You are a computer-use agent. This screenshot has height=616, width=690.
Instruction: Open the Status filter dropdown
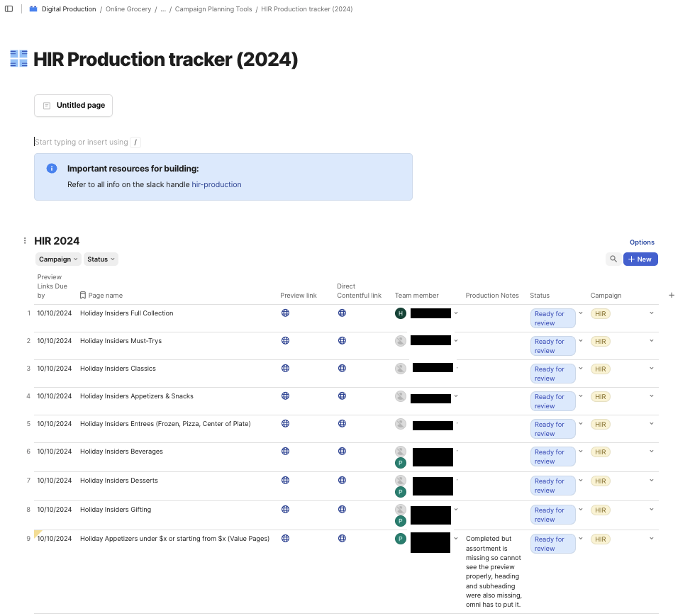[x=100, y=259]
